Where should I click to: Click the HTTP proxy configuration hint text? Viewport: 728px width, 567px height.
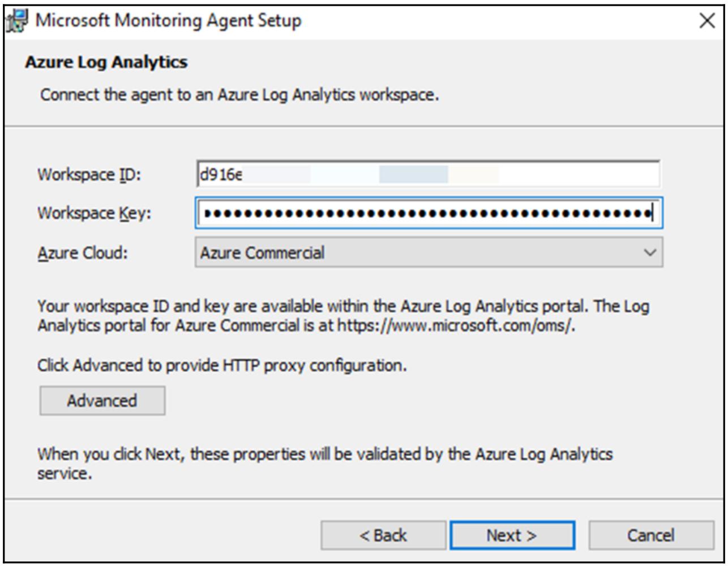tap(222, 365)
